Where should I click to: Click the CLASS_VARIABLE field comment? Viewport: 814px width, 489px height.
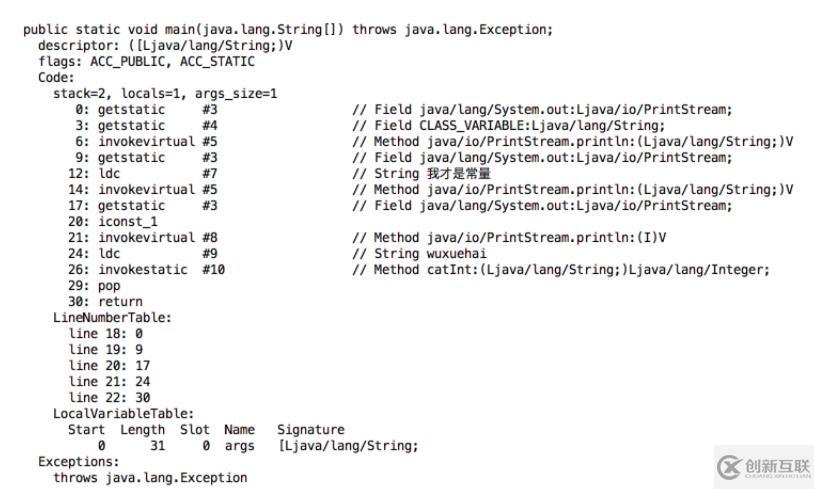(508, 126)
